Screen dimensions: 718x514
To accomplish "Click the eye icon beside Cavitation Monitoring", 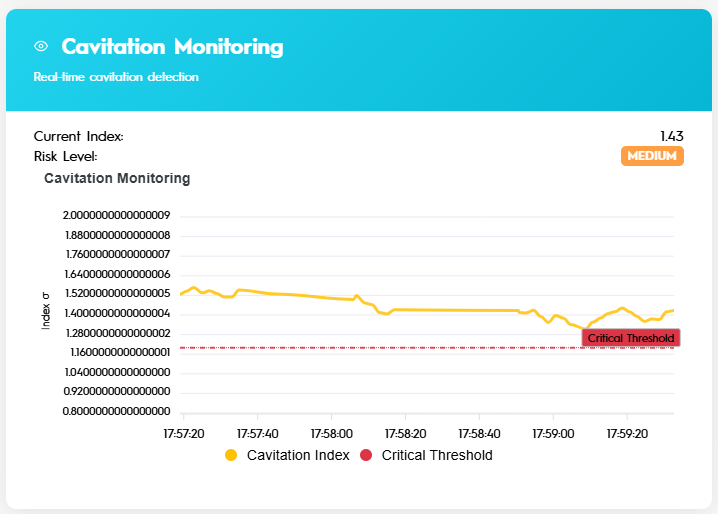I will tap(41, 46).
